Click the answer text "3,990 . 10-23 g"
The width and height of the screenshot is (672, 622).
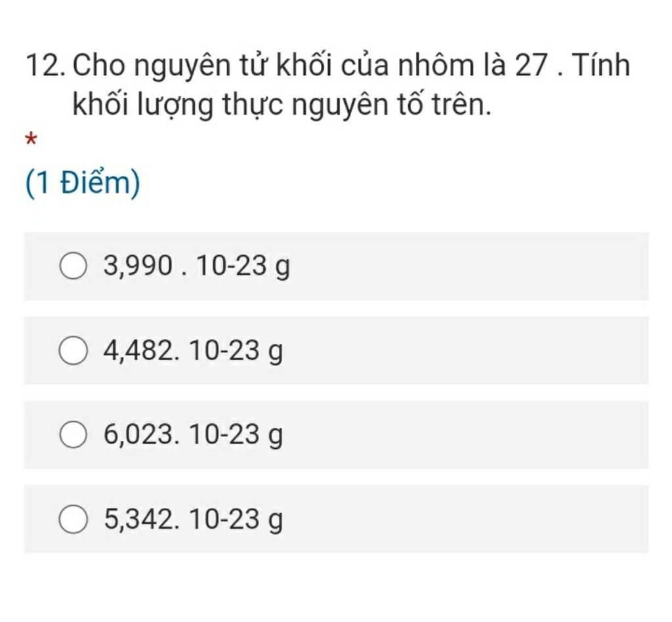pos(197,266)
